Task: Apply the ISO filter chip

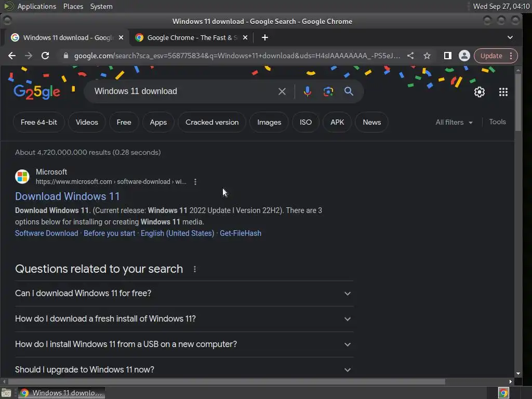Action: [305, 122]
